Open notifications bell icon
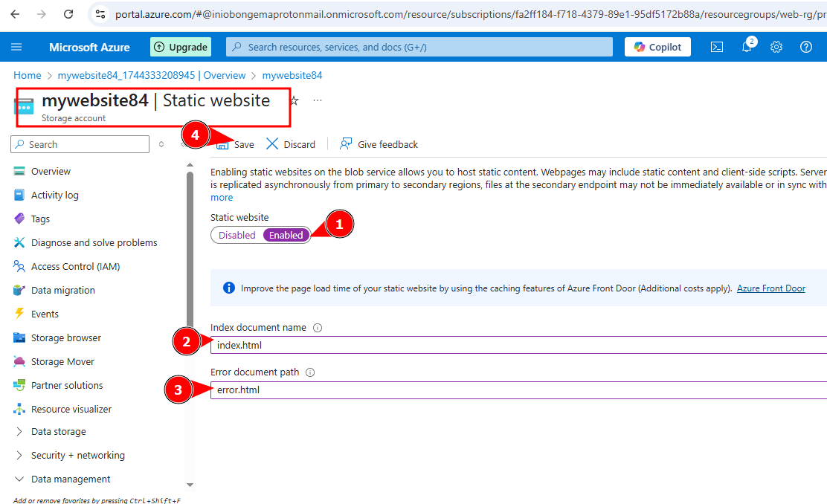 click(x=747, y=47)
